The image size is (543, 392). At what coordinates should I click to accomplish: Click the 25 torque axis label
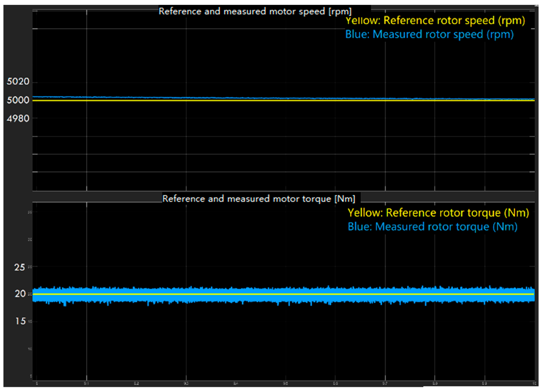click(x=20, y=268)
